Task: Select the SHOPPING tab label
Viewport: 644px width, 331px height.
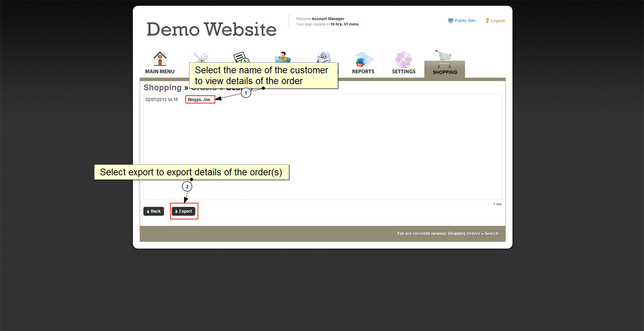Action: pos(445,72)
